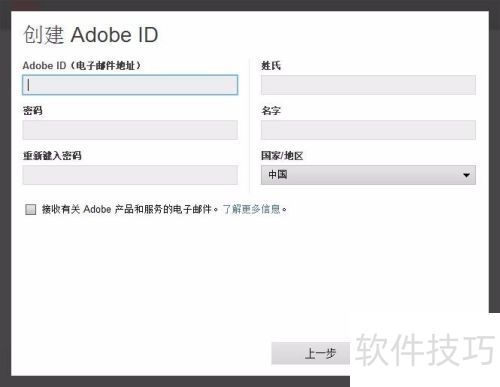The image size is (500, 387).
Task: Click the Adobe ID（电子邮件地址）label
Action: tap(82, 66)
